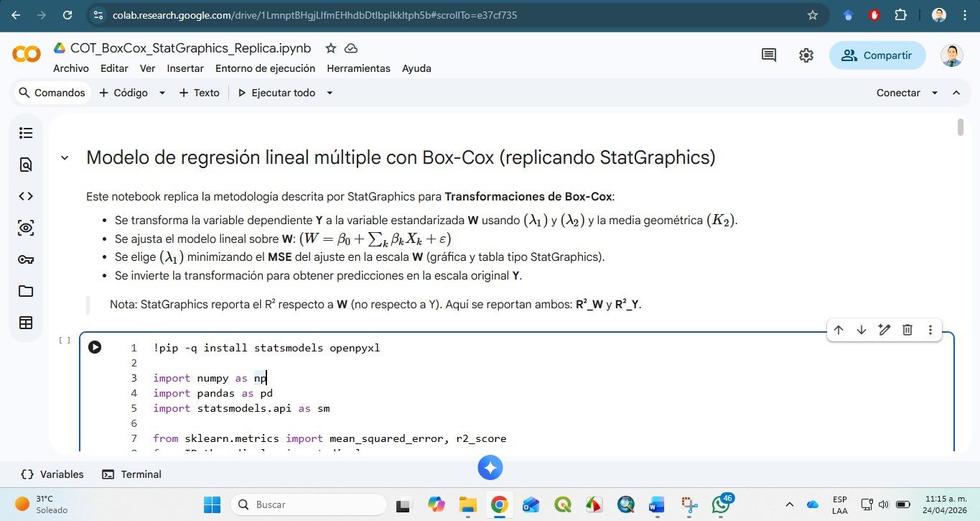Screen dimensions: 980x521
Task: Open the Files folder icon in sidebar
Action: click(x=26, y=291)
